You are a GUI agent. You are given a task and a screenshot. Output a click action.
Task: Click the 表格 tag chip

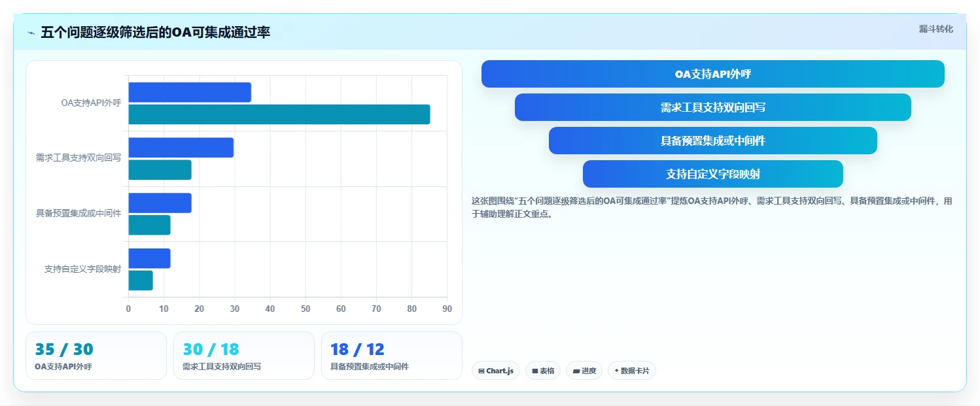pos(543,371)
